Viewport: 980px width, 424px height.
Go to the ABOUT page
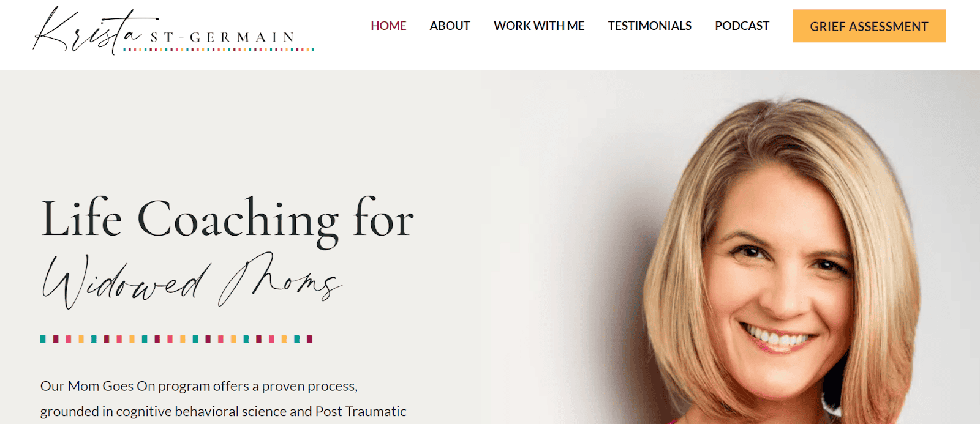click(x=450, y=26)
